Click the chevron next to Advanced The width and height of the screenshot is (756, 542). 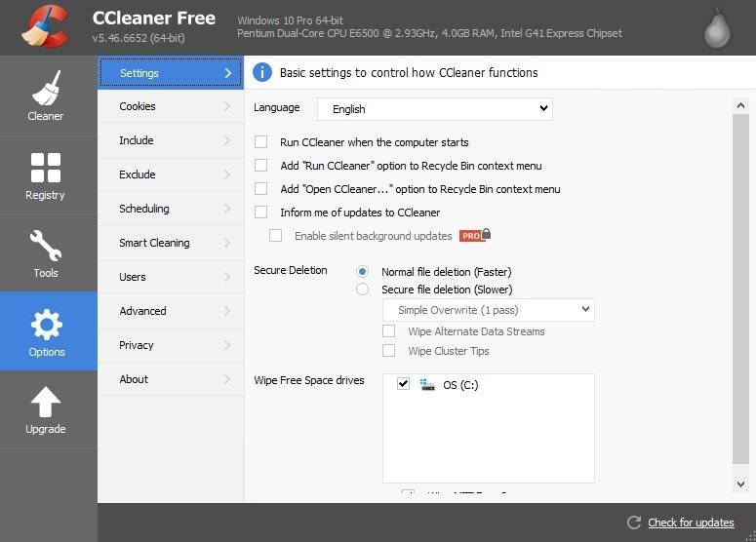pyautogui.click(x=227, y=311)
